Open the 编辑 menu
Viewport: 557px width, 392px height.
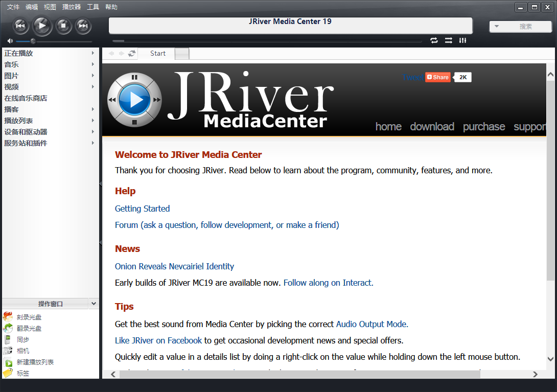tap(32, 7)
